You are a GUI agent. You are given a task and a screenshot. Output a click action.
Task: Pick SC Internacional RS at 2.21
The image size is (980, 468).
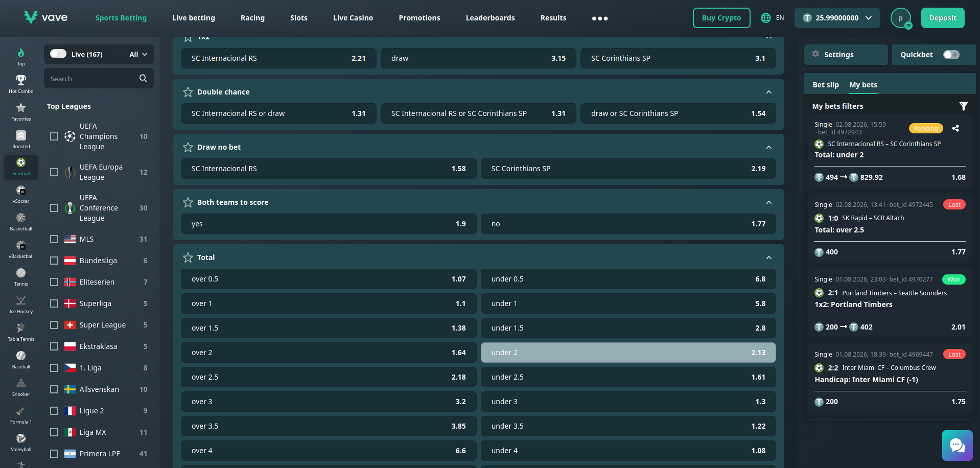click(x=278, y=58)
